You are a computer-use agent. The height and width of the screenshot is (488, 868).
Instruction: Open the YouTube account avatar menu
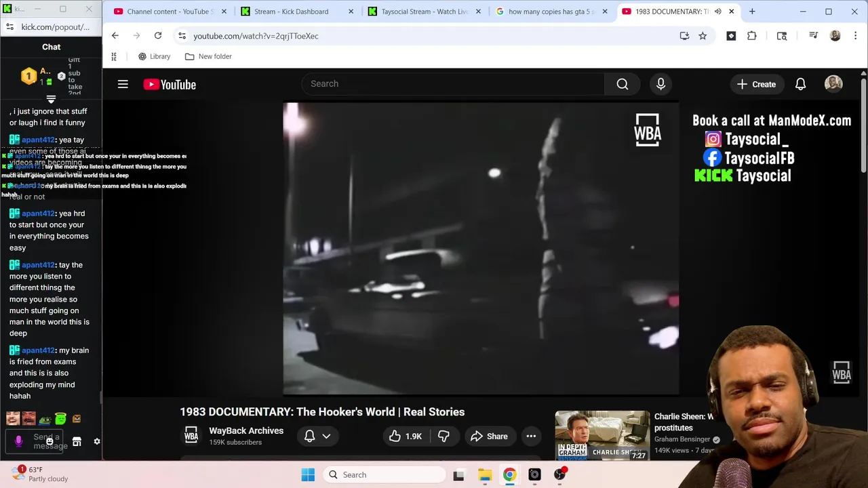[833, 83]
